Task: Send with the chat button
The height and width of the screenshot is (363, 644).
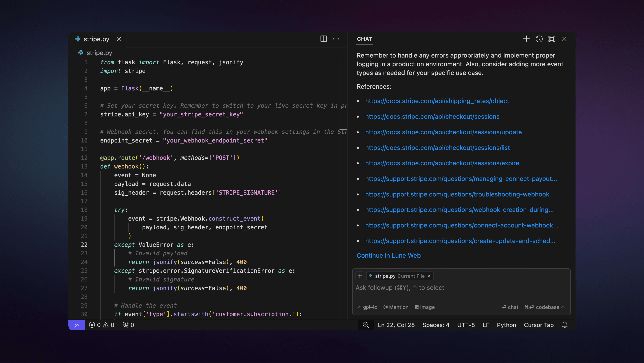Action: (510, 307)
